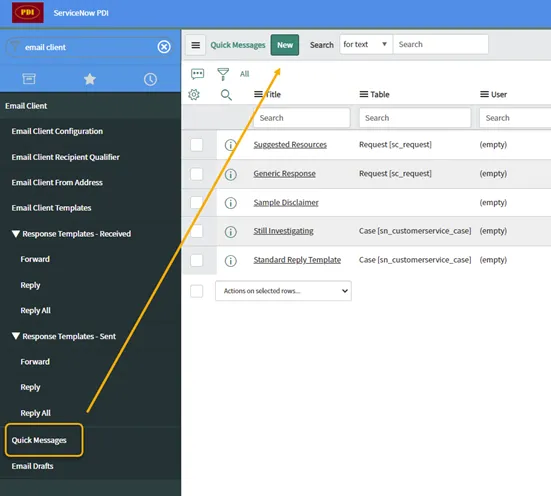Toggle column search magnifier icon
551x496 pixels.
[x=226, y=95]
